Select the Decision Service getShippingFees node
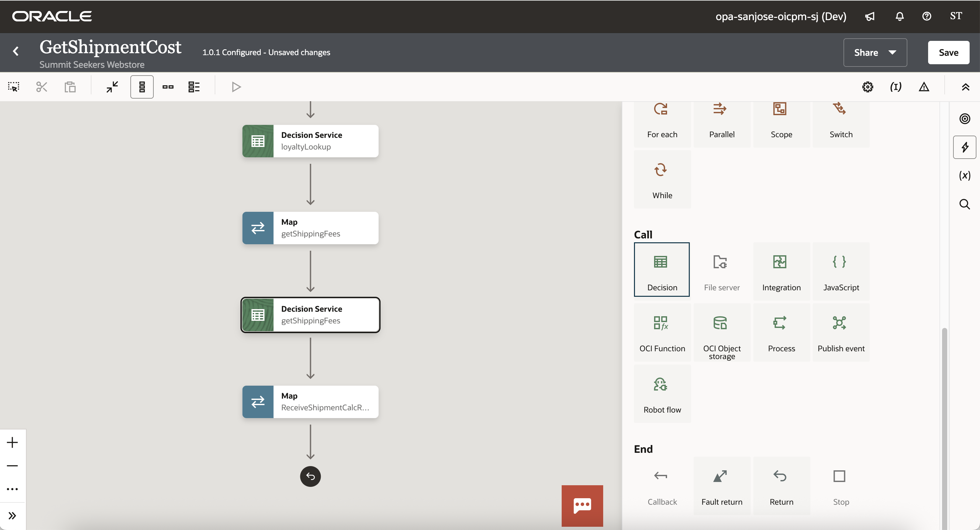Image resolution: width=980 pixels, height=530 pixels. (x=310, y=315)
